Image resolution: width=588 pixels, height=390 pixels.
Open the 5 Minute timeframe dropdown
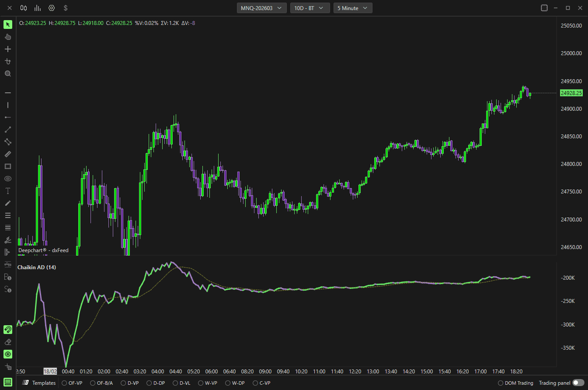(353, 8)
